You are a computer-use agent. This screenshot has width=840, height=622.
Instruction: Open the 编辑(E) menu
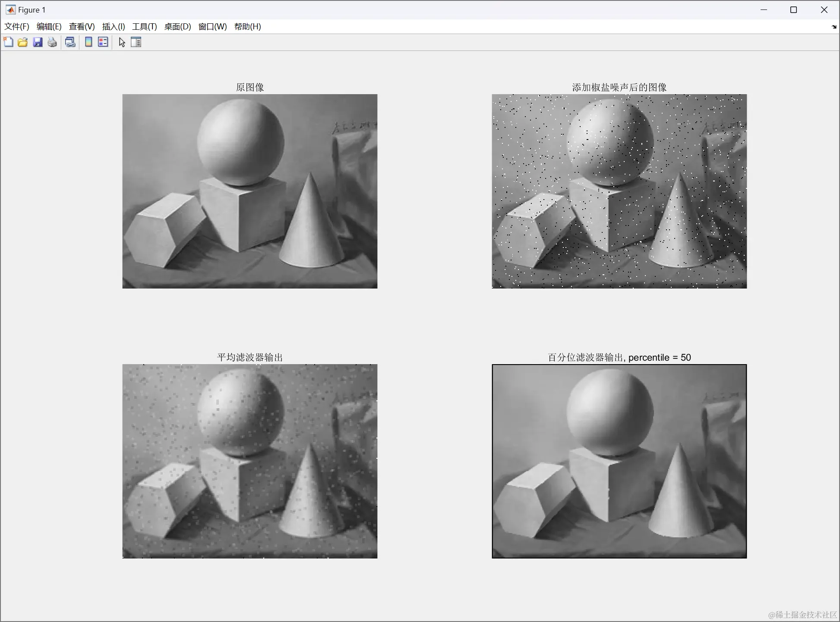pos(49,27)
